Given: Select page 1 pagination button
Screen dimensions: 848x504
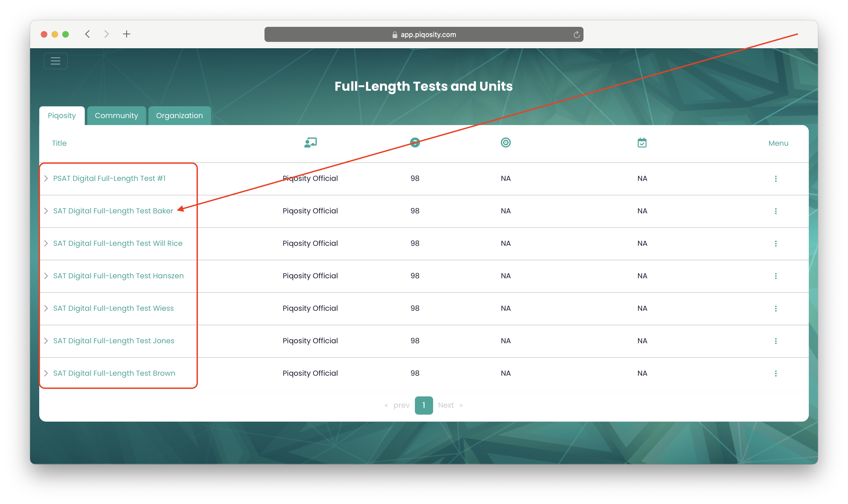Looking at the screenshot, I should 424,405.
